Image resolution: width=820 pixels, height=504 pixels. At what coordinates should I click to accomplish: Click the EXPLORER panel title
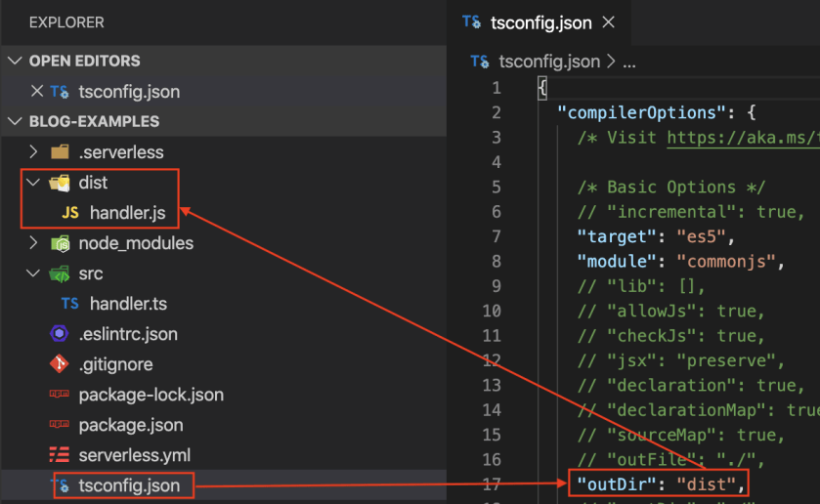tap(66, 22)
